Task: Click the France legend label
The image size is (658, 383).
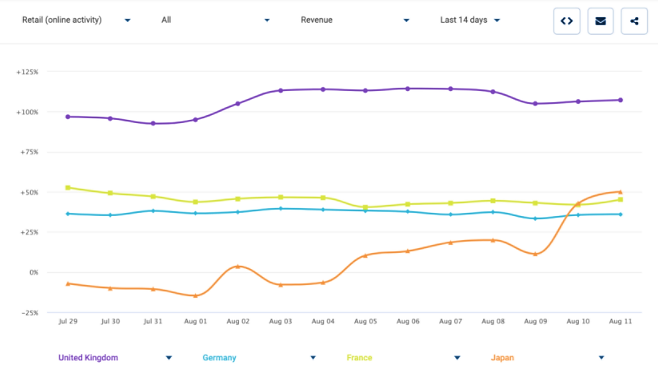Action: tap(359, 358)
